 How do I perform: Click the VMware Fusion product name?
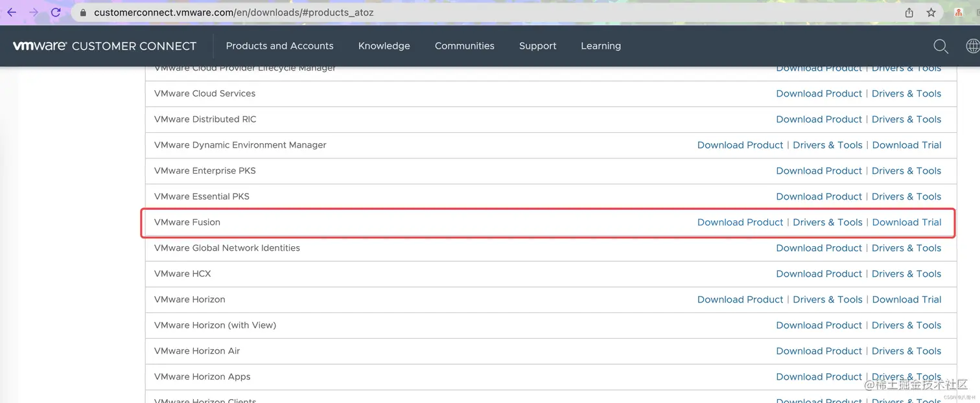pos(187,222)
